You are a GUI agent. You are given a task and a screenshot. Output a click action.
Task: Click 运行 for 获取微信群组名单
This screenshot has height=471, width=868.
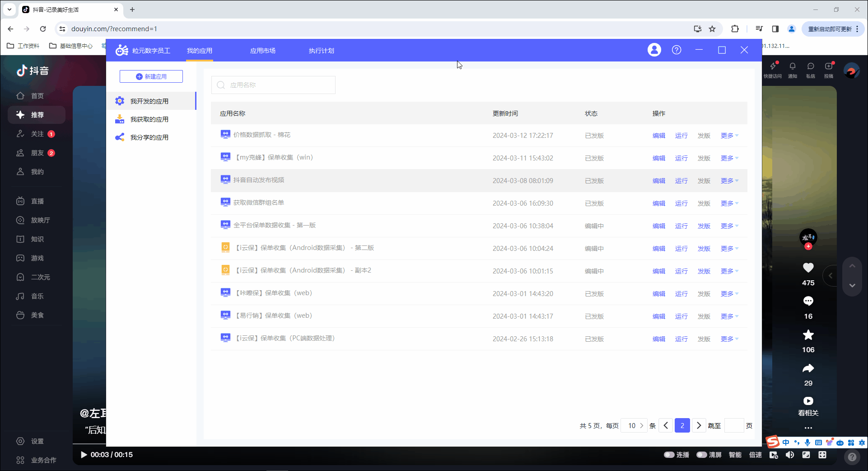point(681,203)
